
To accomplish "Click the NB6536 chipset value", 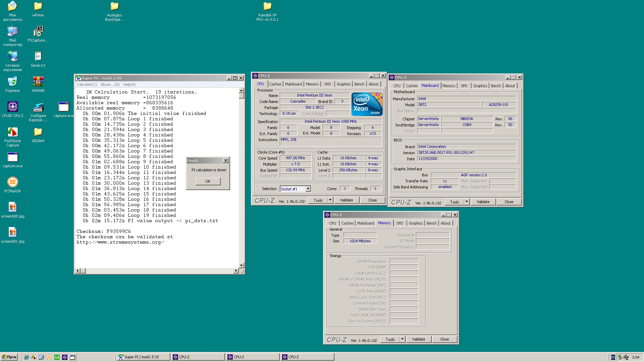I will click(467, 119).
